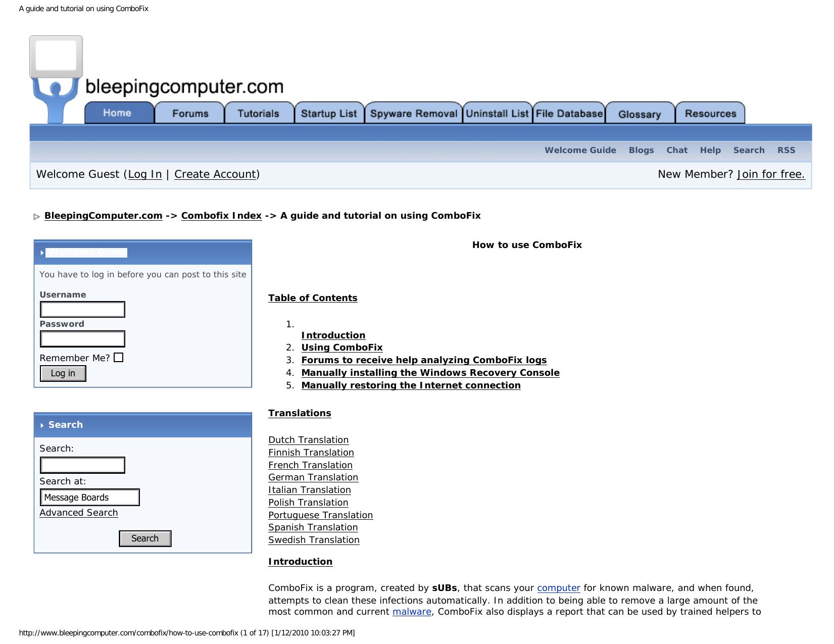The height and width of the screenshot is (644, 834).
Task: Click the malware hyperlink in the introduction
Action: (x=412, y=612)
